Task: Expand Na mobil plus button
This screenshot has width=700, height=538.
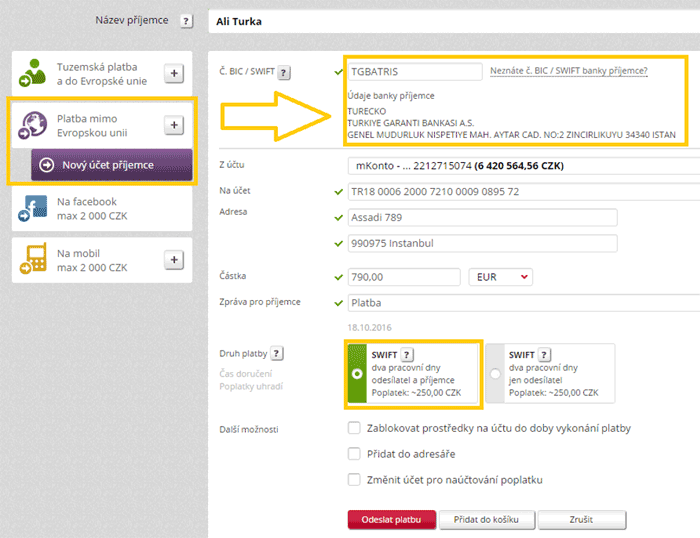Action: click(174, 260)
